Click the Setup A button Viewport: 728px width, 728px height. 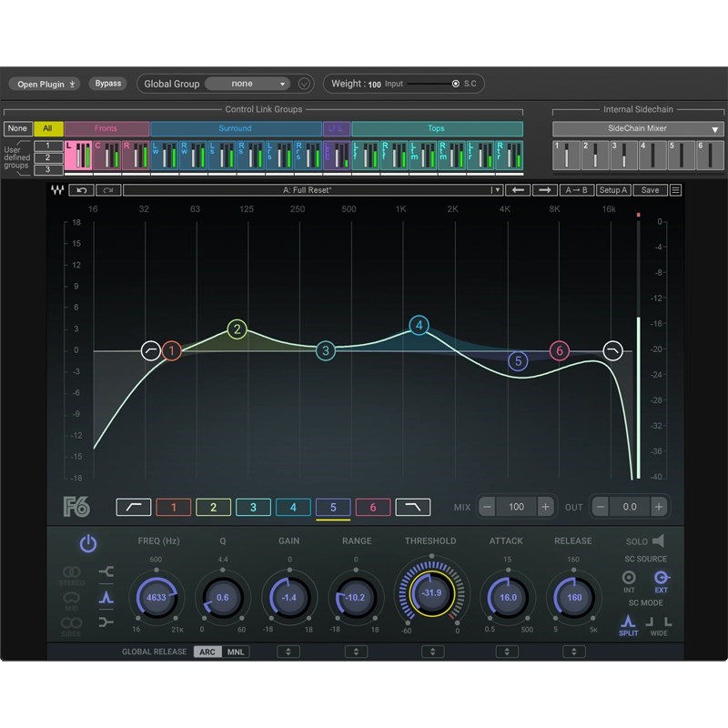(x=613, y=190)
